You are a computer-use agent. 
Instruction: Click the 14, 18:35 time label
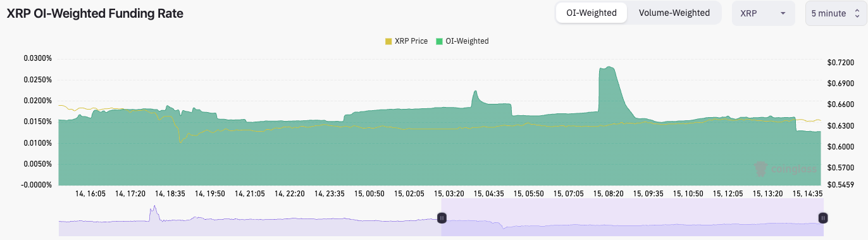pyautogui.click(x=170, y=194)
